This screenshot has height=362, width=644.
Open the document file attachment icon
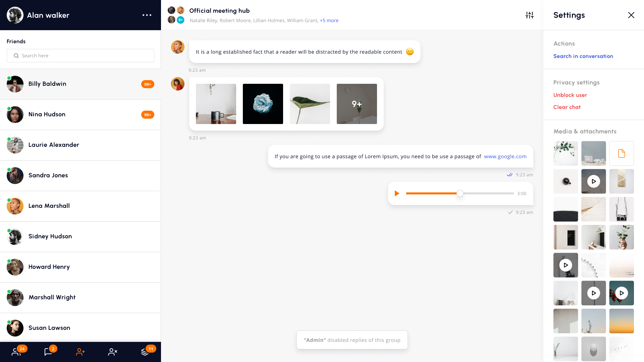tap(621, 154)
